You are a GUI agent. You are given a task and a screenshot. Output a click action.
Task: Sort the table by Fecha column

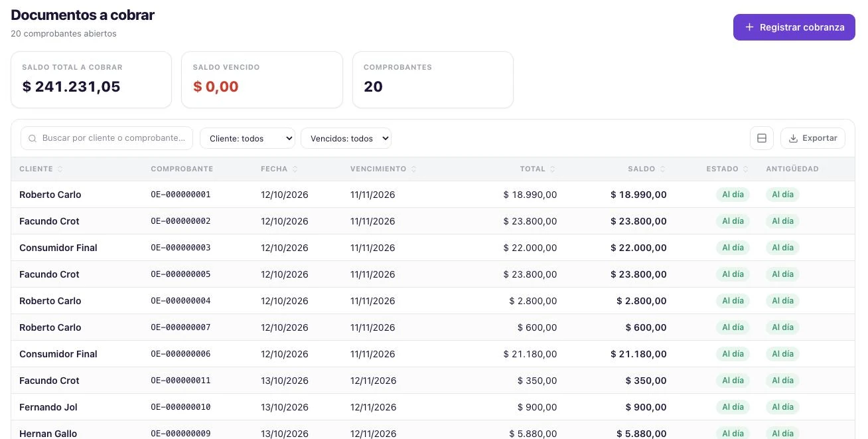coord(279,169)
